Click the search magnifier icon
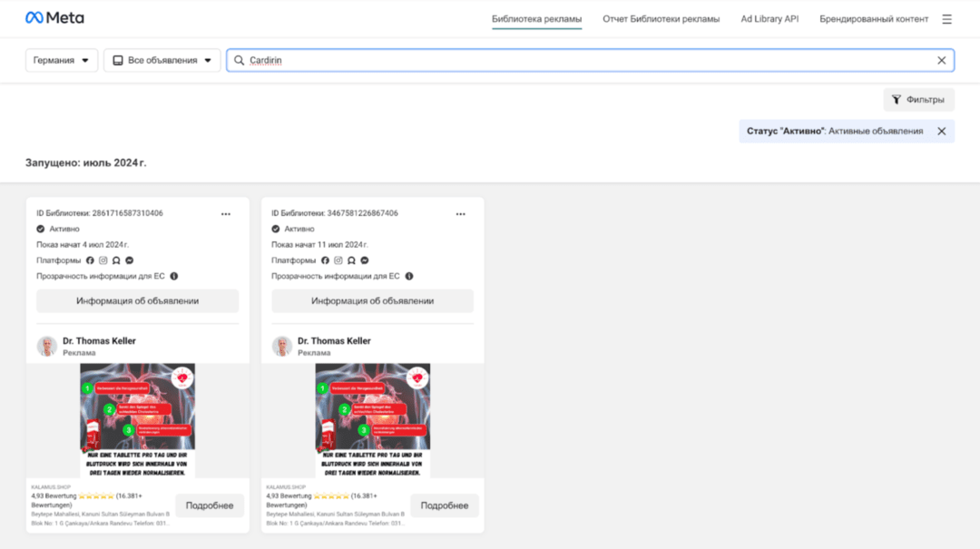This screenshot has width=980, height=549. pos(237,60)
